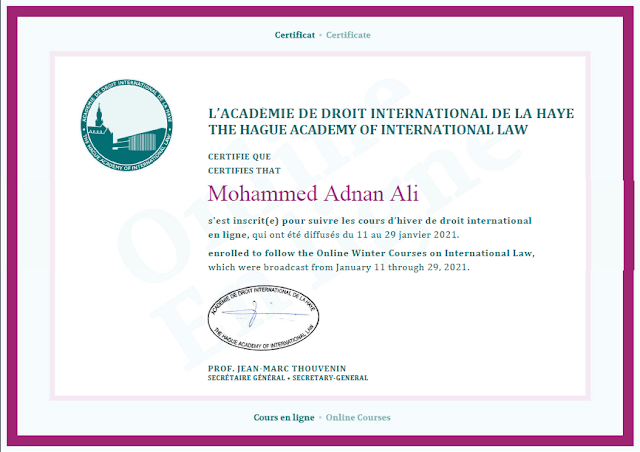Click 'Online Courses' footer text

pos(358,417)
